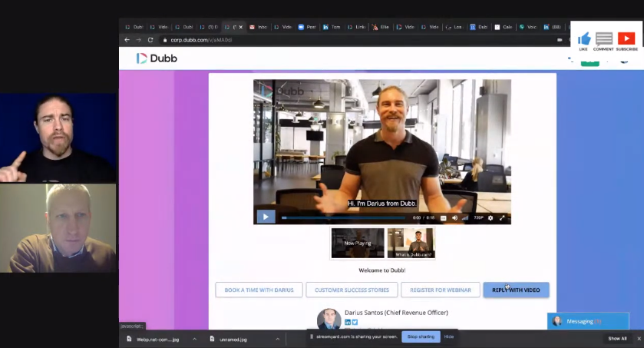Toggle closed captions on the video
Image resolution: width=644 pixels, height=348 pixels.
click(443, 217)
